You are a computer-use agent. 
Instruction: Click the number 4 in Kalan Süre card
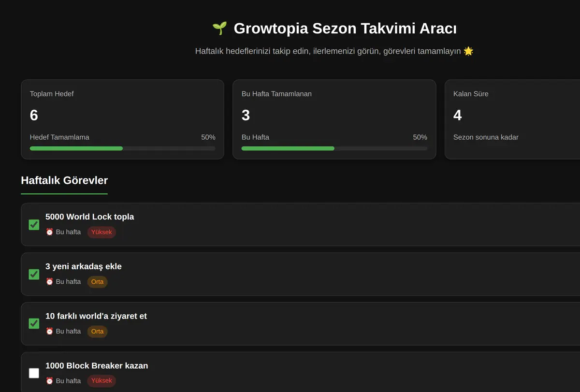tap(457, 115)
